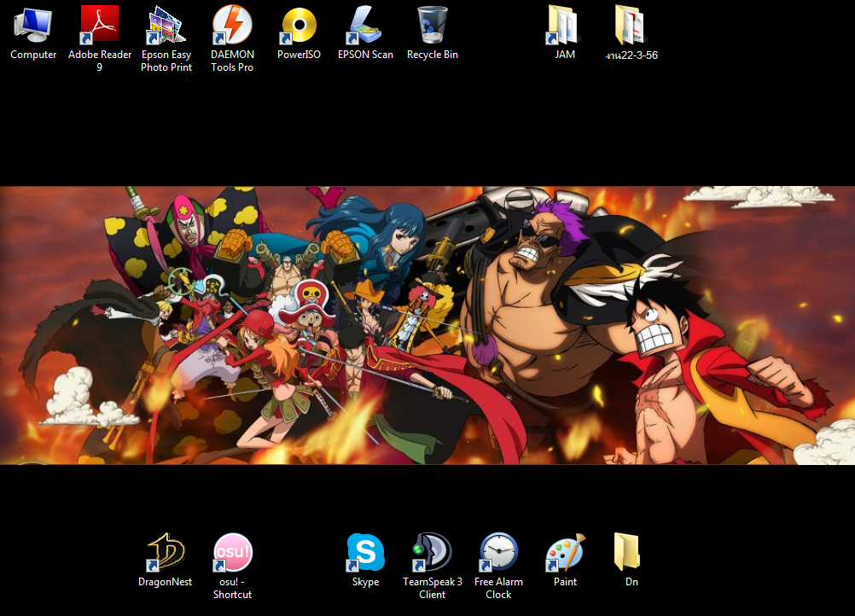The image size is (855, 616).
Task: Click the DragonNest game shortcut
Action: [166, 552]
